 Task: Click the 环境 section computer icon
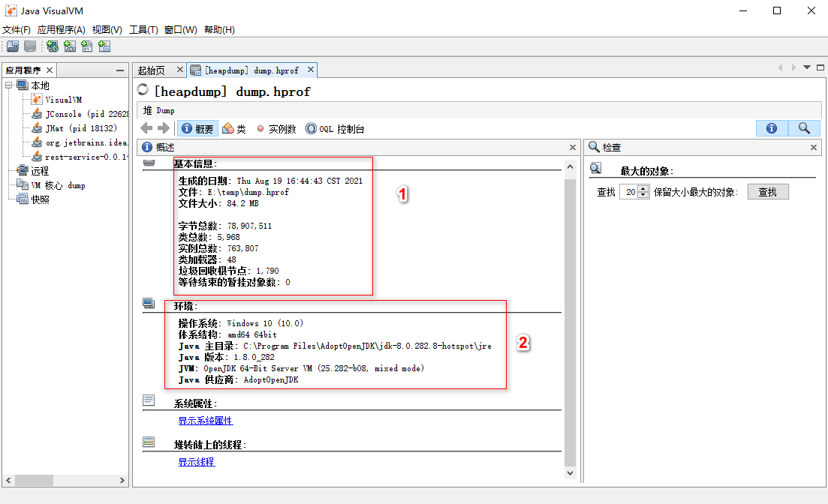149,304
